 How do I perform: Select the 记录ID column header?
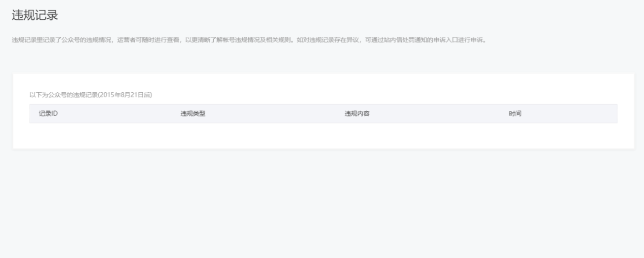click(49, 114)
